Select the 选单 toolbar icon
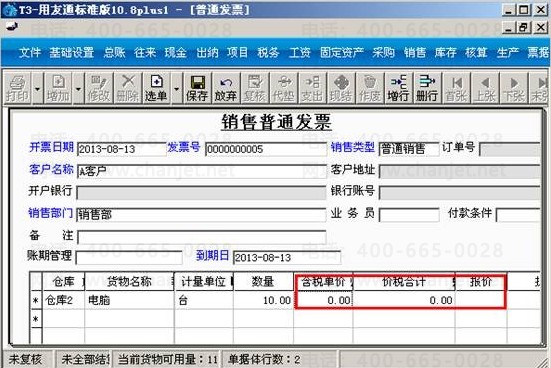 (156, 88)
